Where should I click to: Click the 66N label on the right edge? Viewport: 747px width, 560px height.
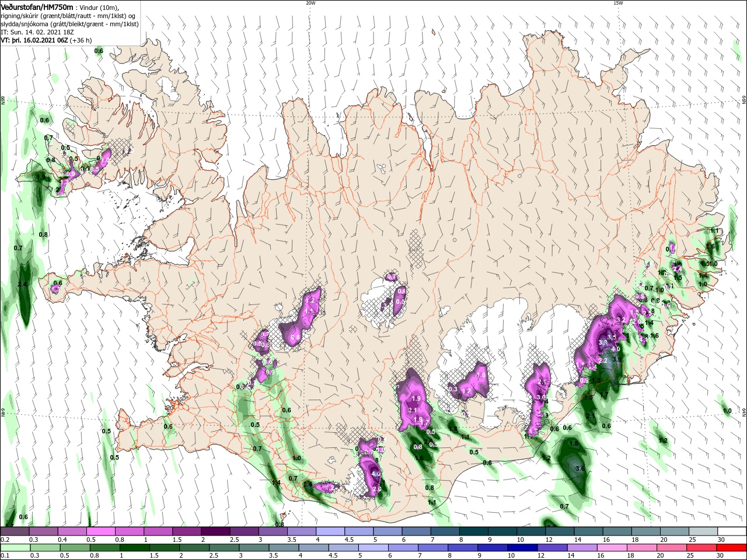[x=744, y=101]
